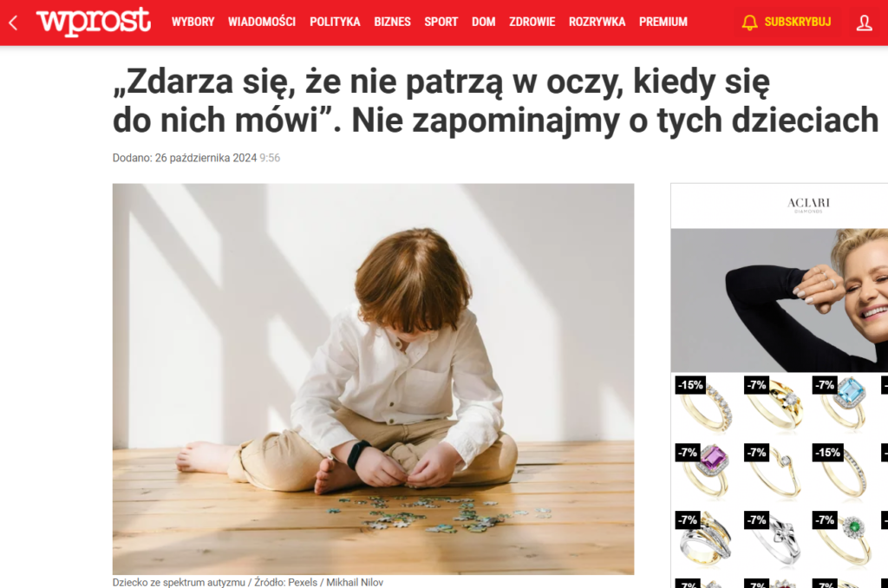Click the Aclari smiling woman ad banner
Screen dimensions: 888x588
tap(780, 300)
